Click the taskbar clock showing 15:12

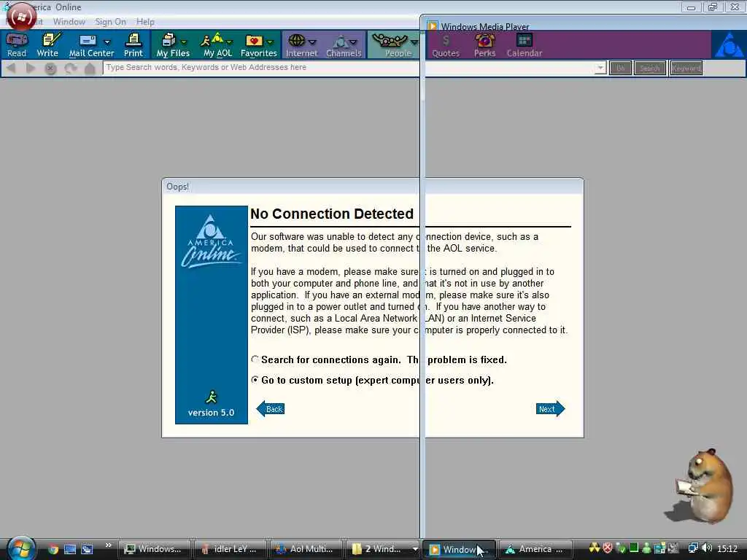[727, 549]
